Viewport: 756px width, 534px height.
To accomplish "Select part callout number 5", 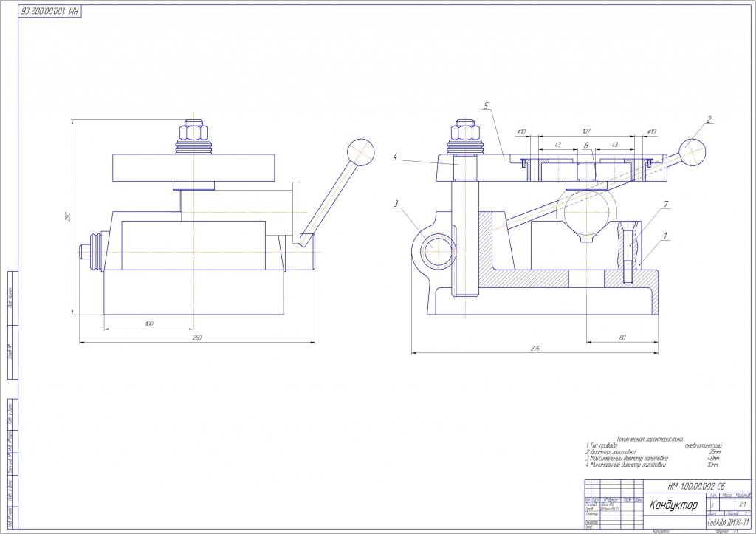I will 486,106.
